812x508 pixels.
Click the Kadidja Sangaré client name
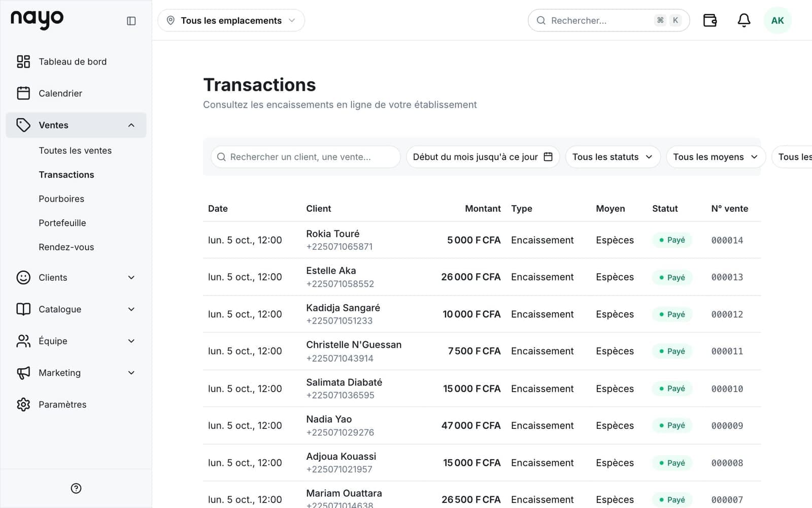pos(343,307)
